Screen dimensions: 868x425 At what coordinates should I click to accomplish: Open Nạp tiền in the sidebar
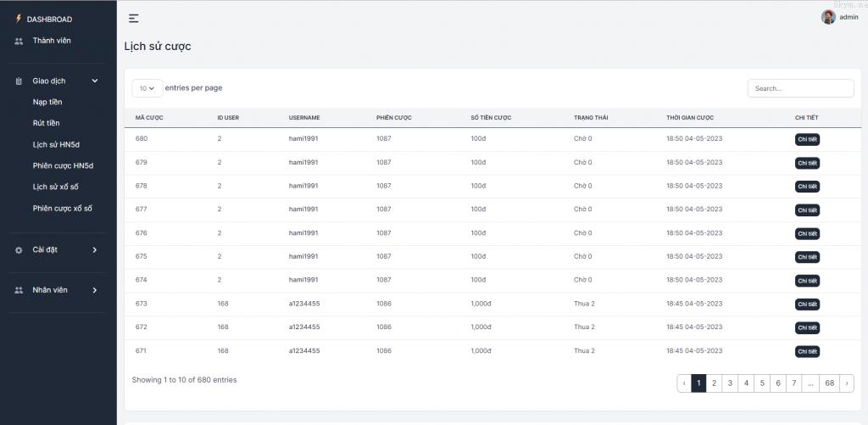[47, 102]
